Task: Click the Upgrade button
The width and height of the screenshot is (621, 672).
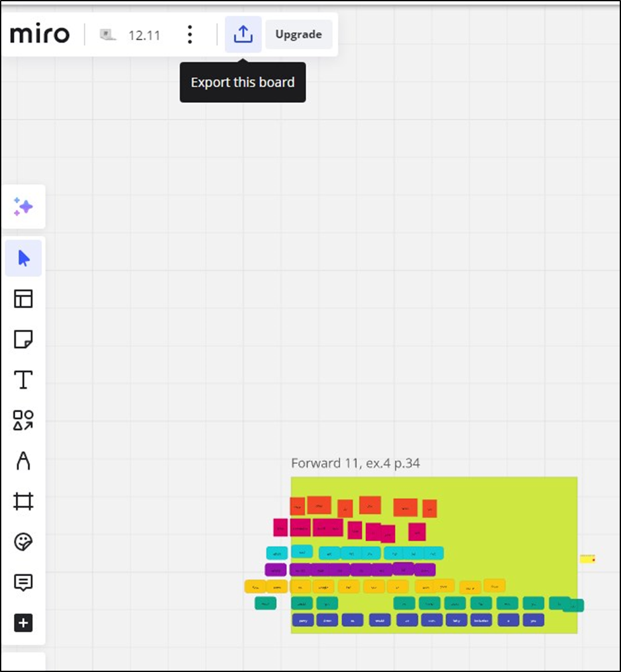Action: 298,34
